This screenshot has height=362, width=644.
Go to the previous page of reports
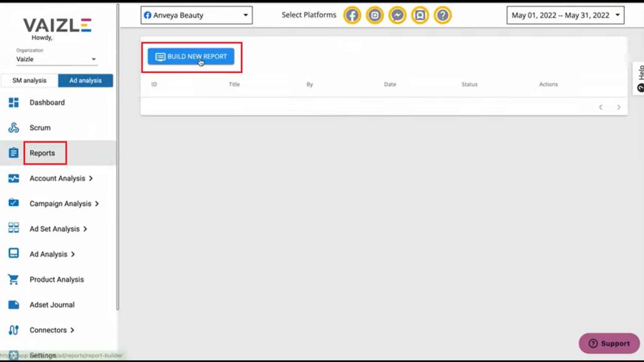coord(601,107)
